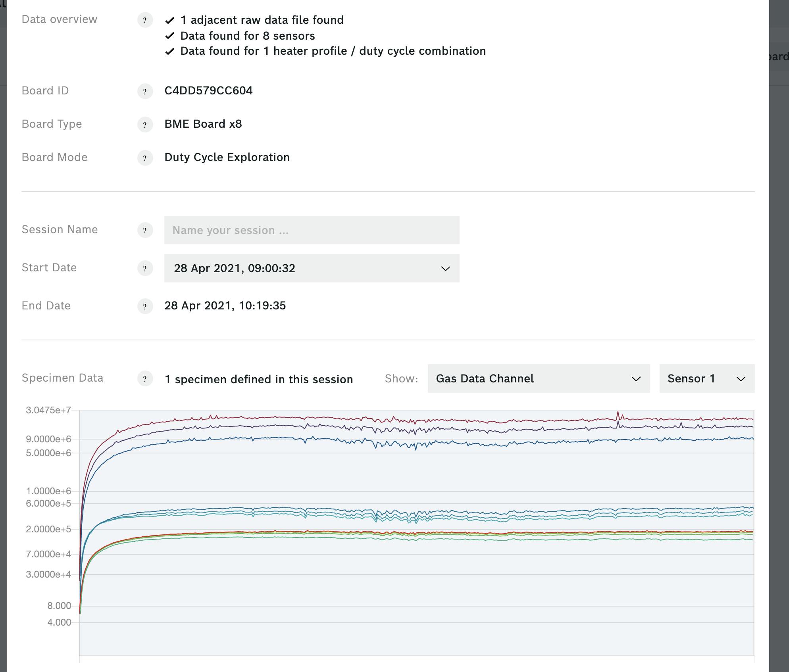Open the Start Date help tooltip
This screenshot has height=672, width=789.
tap(144, 268)
